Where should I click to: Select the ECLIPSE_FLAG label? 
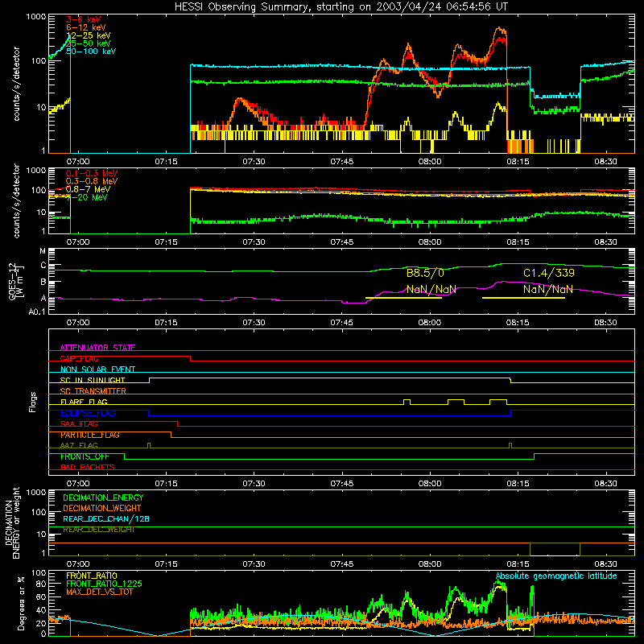[x=88, y=413]
